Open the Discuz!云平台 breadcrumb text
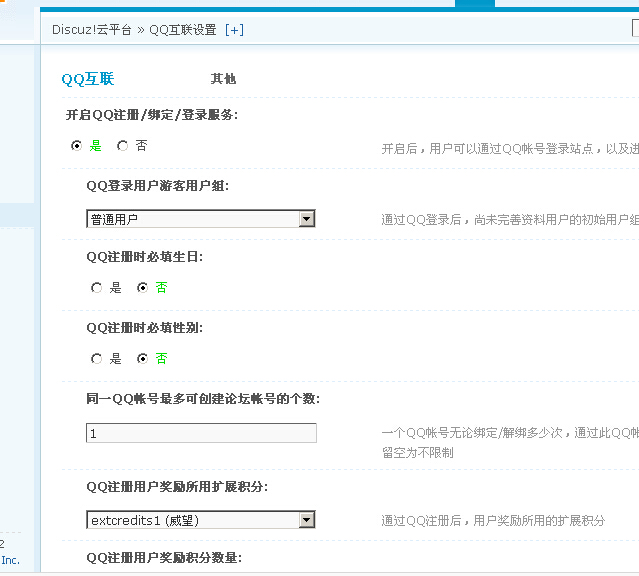The height and width of the screenshot is (576, 639). 92,30
